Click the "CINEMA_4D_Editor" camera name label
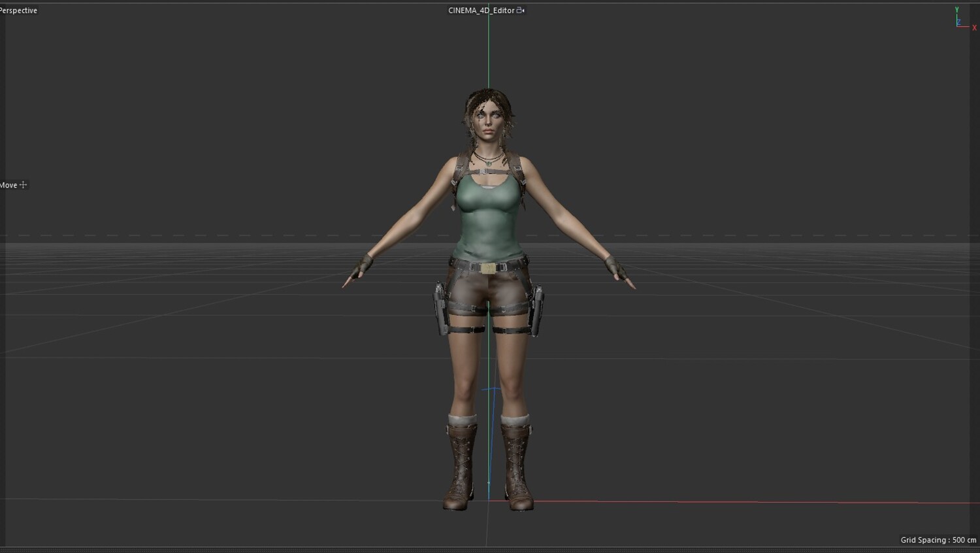This screenshot has height=553, width=980. tap(482, 10)
